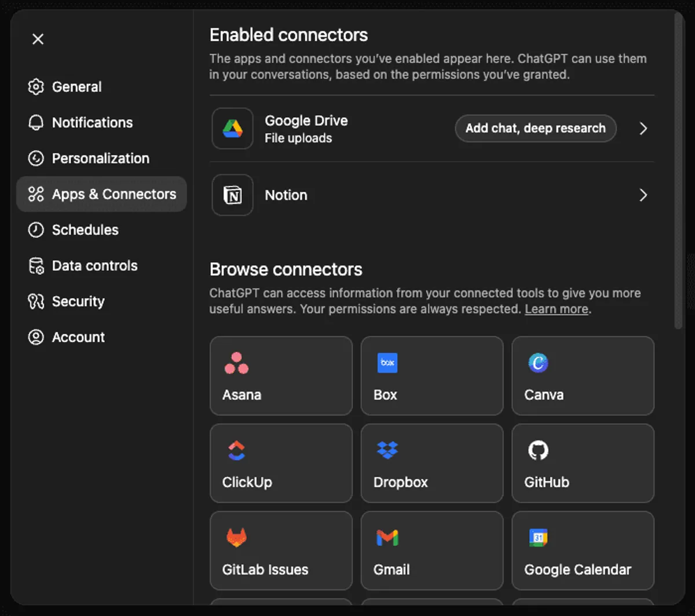Viewport: 695px width, 616px height.
Task: Click the GitHub connector tile
Action: point(583,463)
